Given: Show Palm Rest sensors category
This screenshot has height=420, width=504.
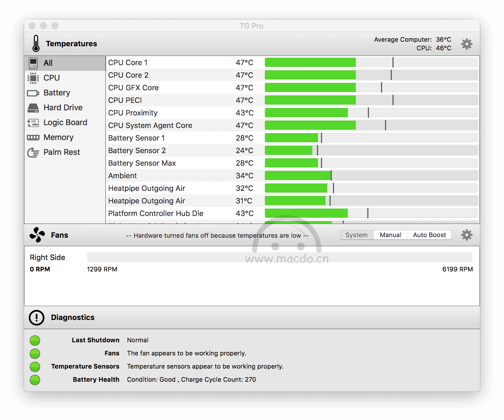Looking at the screenshot, I should click(65, 152).
